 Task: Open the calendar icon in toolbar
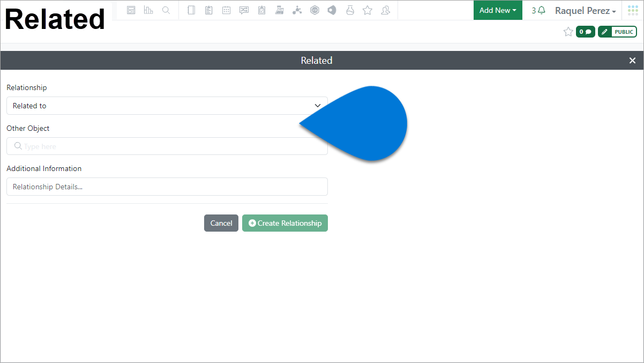[227, 10]
